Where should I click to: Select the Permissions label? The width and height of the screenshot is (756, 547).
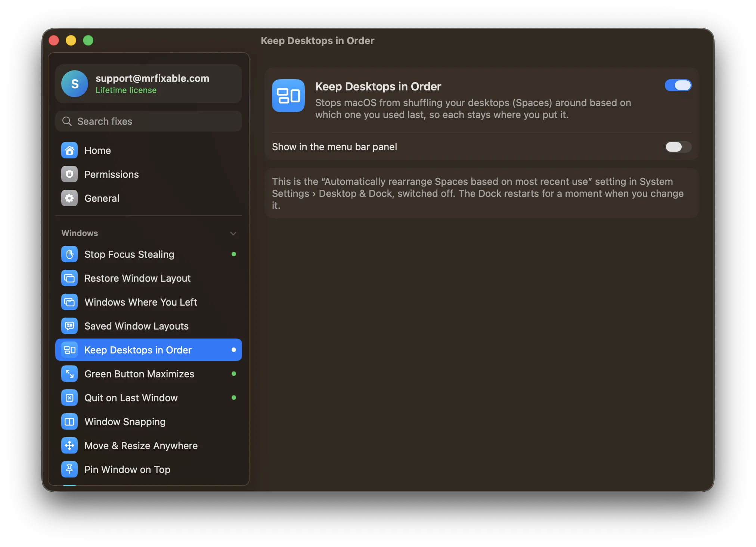[111, 174]
